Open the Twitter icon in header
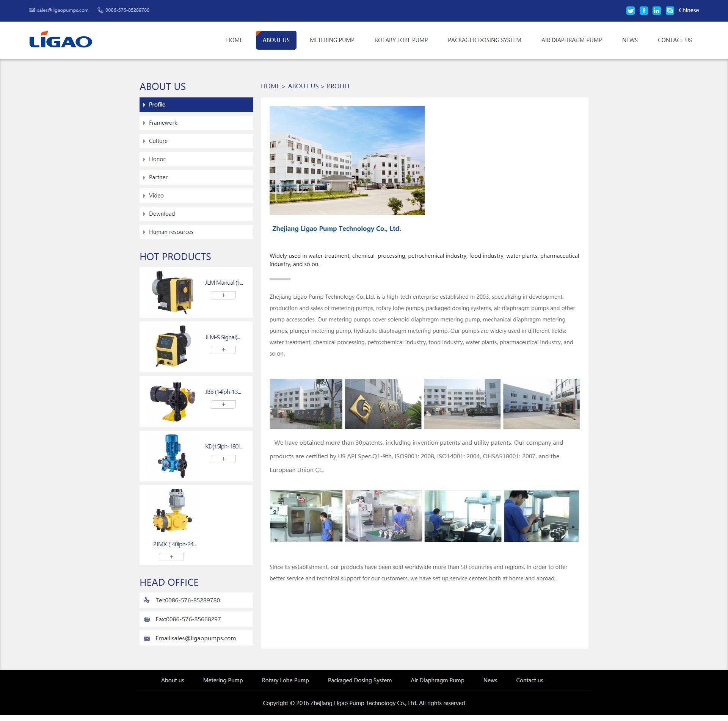The height and width of the screenshot is (721, 728). click(630, 11)
